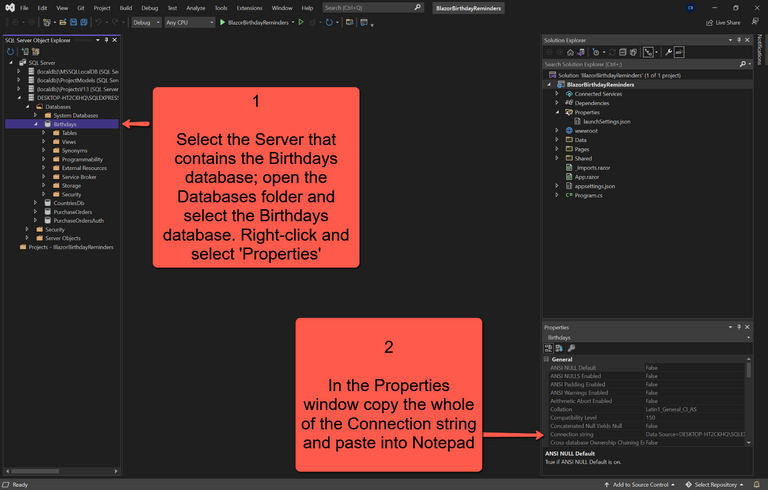Toggle Categorized view in Properties window

pyautogui.click(x=549, y=348)
